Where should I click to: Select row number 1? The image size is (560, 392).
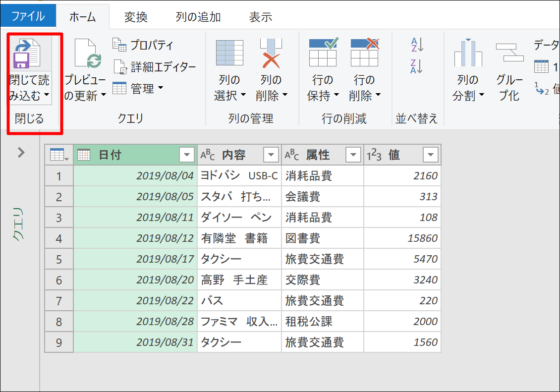pos(59,175)
